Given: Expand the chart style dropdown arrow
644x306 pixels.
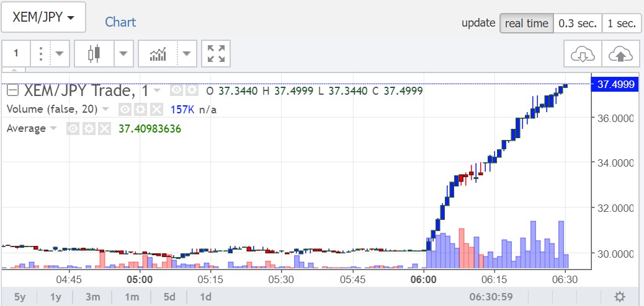Looking at the screenshot, I should coord(123,53).
